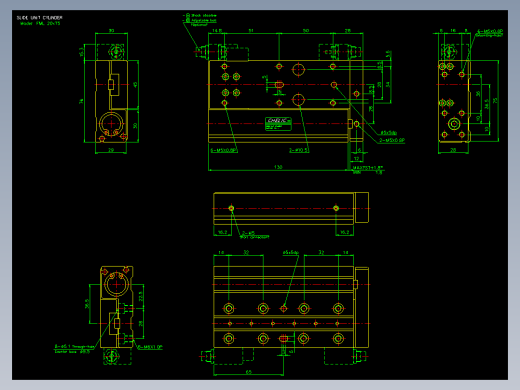This screenshot has width=520, height=390.
Task: Select the '74' height dimension in left end view
Action: [81, 101]
